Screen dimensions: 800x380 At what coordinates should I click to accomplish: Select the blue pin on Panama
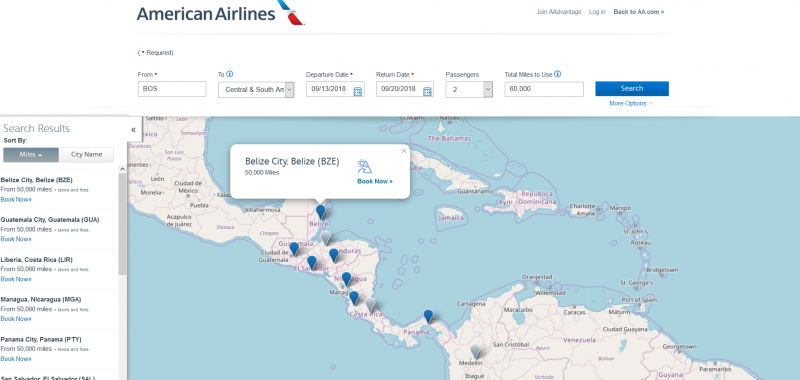coord(428,317)
